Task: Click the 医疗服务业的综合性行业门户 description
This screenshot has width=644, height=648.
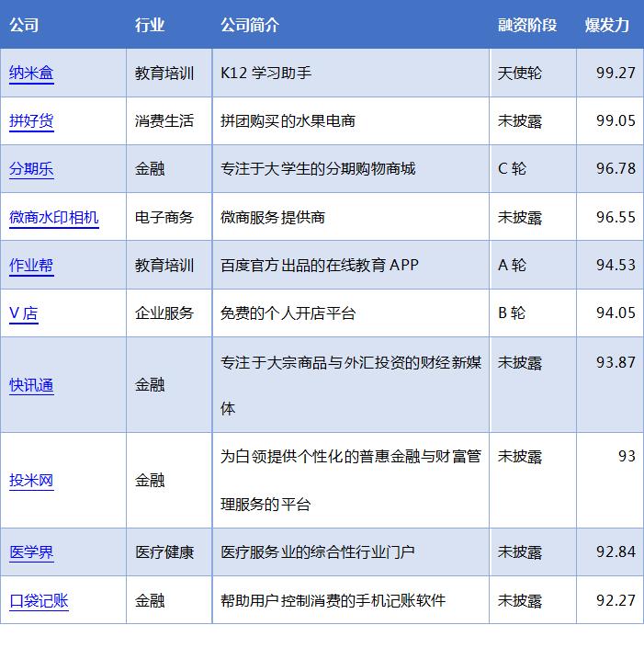Action: [x=318, y=552]
